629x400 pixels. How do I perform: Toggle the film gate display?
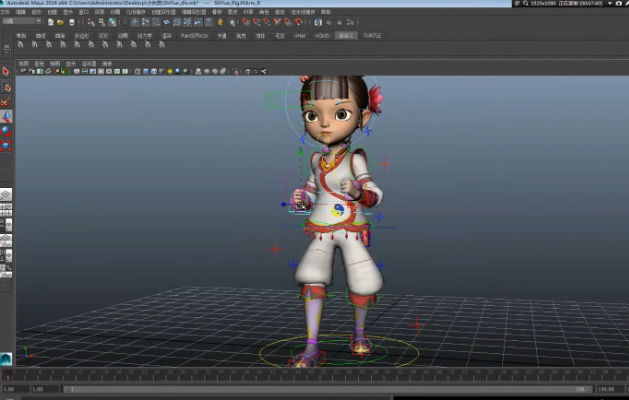point(85,71)
